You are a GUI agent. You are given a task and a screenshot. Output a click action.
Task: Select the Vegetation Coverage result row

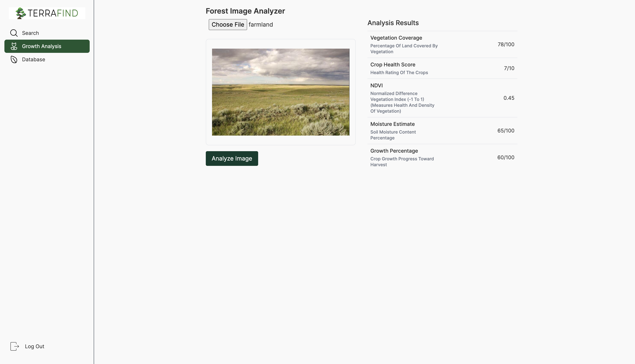[442, 45]
